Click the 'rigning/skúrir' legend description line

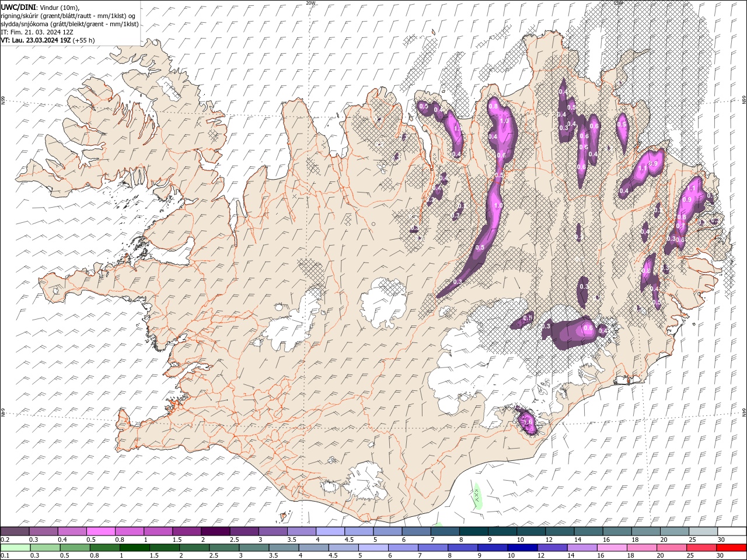[68, 16]
